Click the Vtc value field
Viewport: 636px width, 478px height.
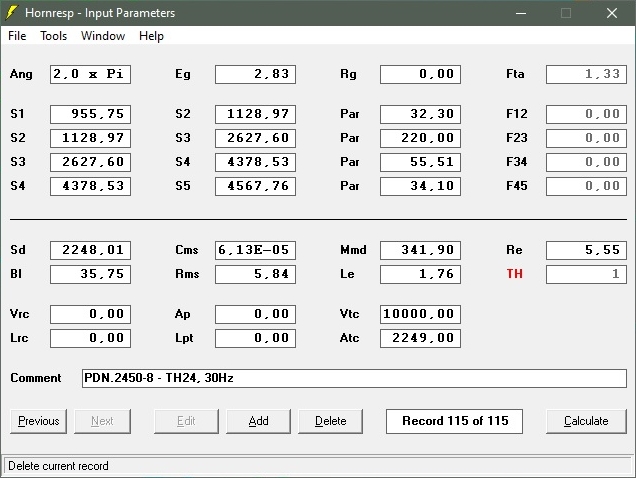click(x=420, y=314)
